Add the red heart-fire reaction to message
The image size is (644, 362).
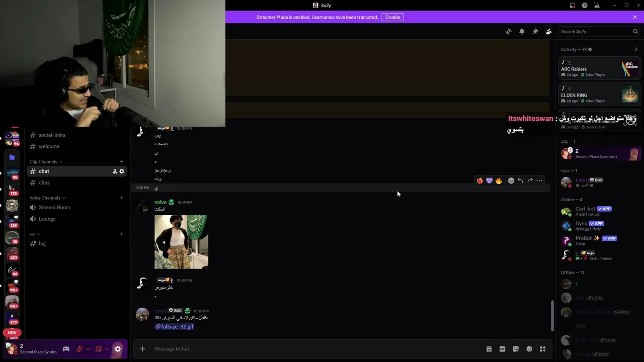click(480, 180)
